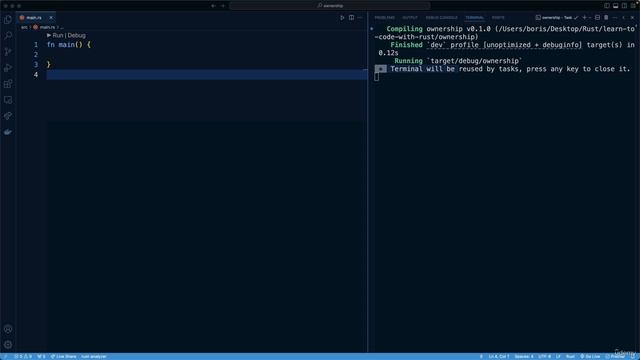Select the main.rs editor tab

pyautogui.click(x=36, y=18)
